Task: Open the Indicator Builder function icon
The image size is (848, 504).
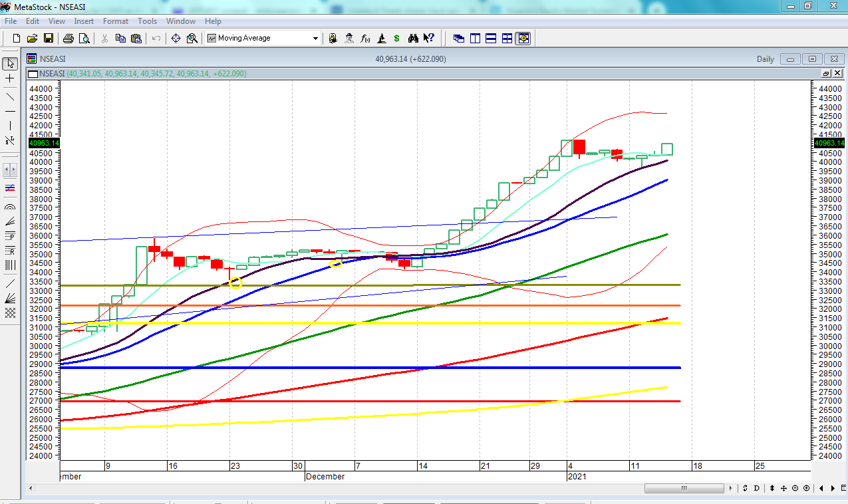Action: [364, 38]
